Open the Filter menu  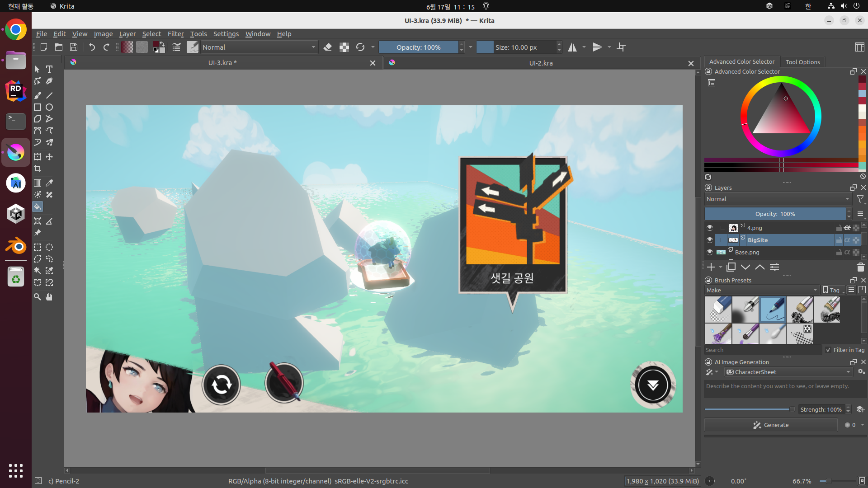click(175, 34)
